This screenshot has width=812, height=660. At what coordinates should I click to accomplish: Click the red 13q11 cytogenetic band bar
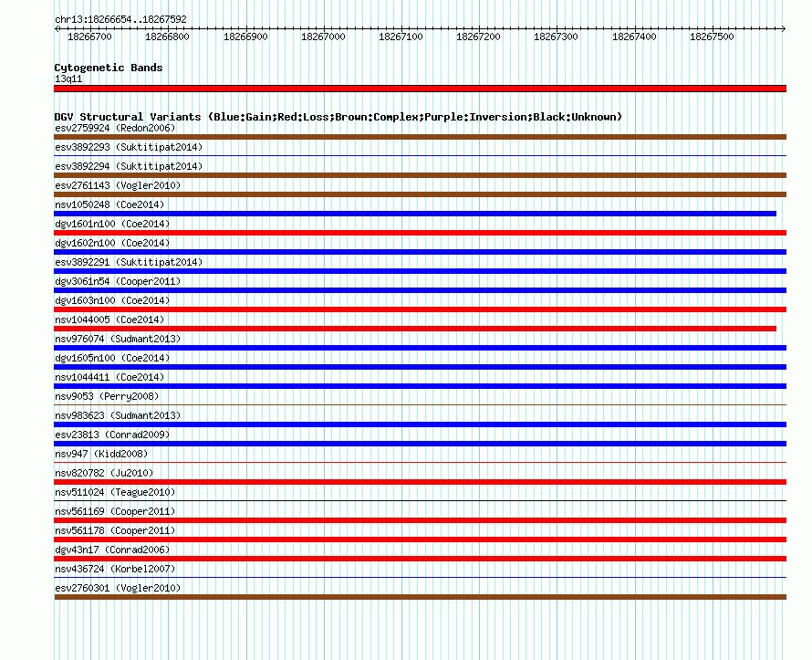coord(420,89)
